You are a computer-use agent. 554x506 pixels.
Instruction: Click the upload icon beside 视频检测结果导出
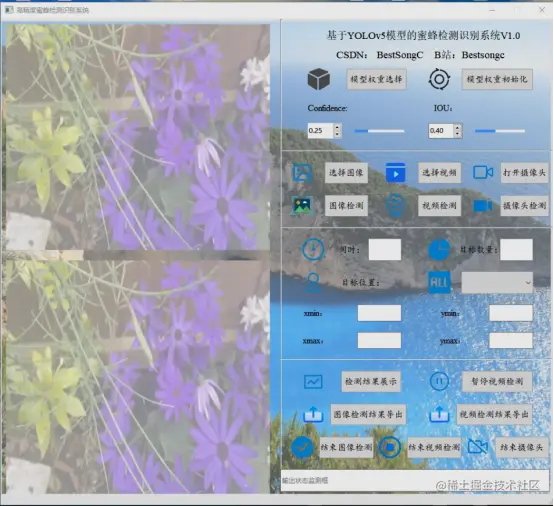point(439,414)
